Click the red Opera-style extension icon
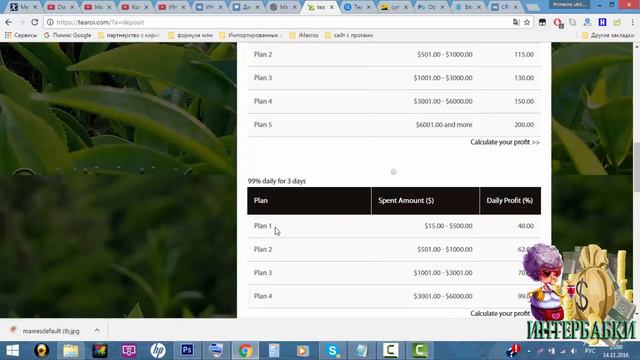 pos(558,22)
